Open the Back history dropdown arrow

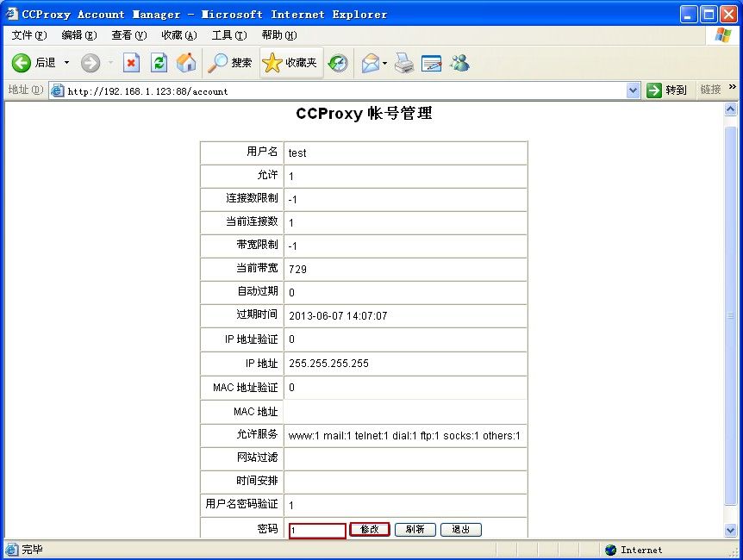click(x=67, y=63)
